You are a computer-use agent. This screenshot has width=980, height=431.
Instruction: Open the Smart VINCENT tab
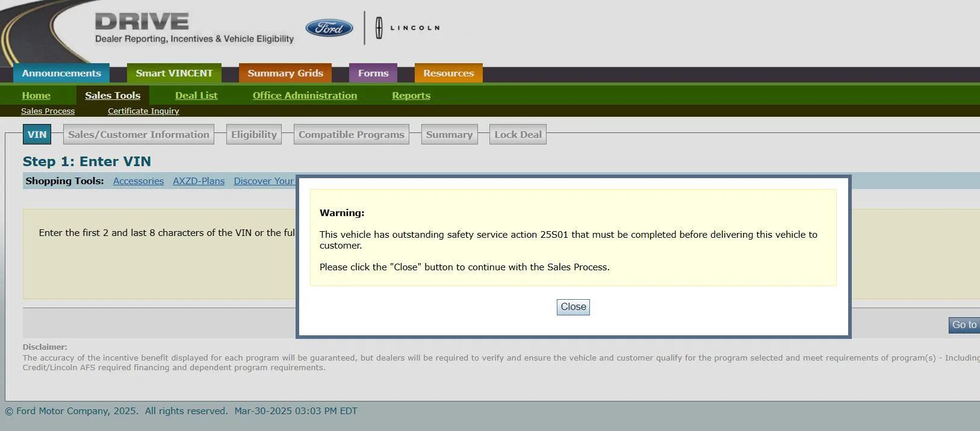tap(174, 73)
